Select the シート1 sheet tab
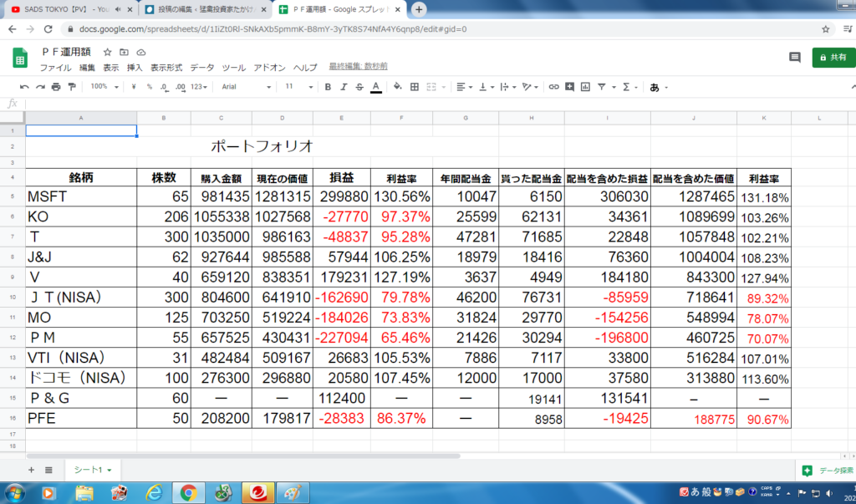The width and height of the screenshot is (856, 504). click(x=92, y=470)
